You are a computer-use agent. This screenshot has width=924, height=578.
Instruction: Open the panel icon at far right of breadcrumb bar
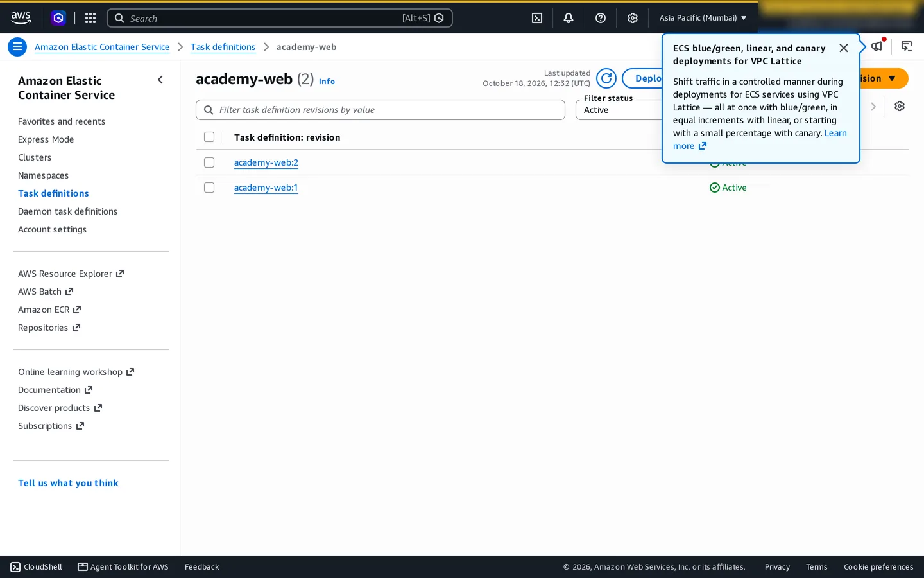coord(907,46)
